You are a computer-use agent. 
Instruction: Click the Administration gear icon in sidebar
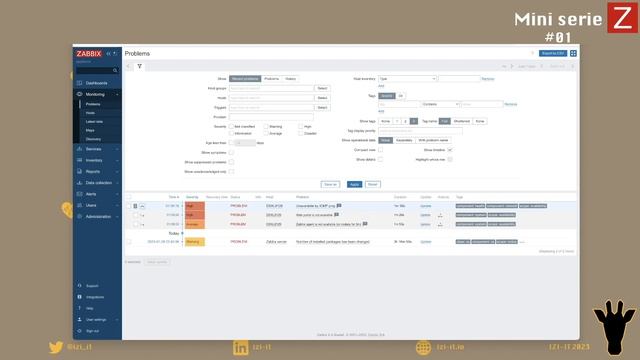80,216
